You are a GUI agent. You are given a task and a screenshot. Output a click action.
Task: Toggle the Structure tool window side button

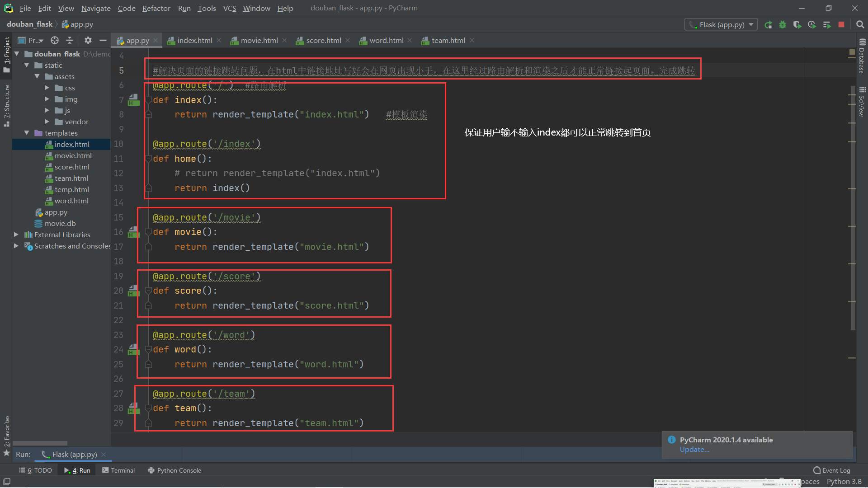coord(6,105)
